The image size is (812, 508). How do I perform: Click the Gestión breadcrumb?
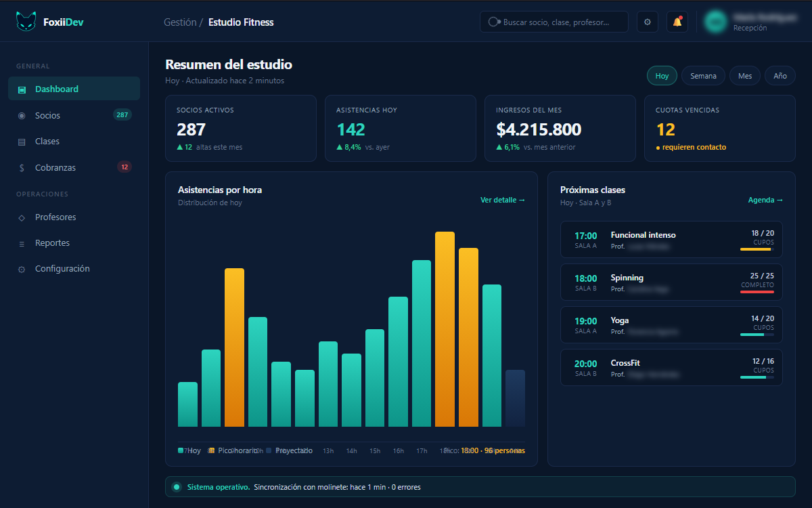[x=180, y=22]
